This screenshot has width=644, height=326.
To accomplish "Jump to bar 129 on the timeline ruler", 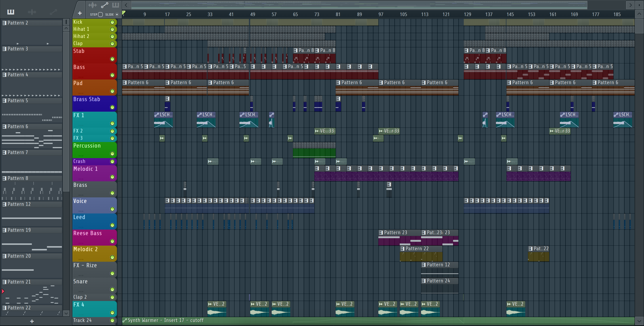I will [468, 15].
